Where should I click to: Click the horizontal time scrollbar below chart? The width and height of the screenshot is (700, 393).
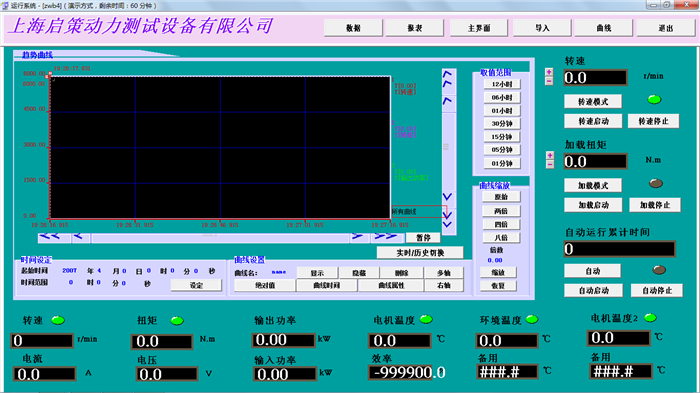pos(221,238)
